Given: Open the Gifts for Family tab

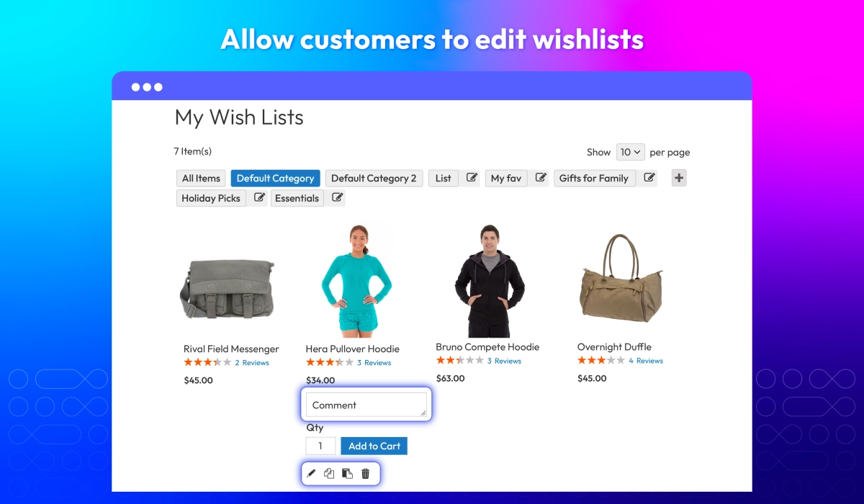Looking at the screenshot, I should (594, 178).
